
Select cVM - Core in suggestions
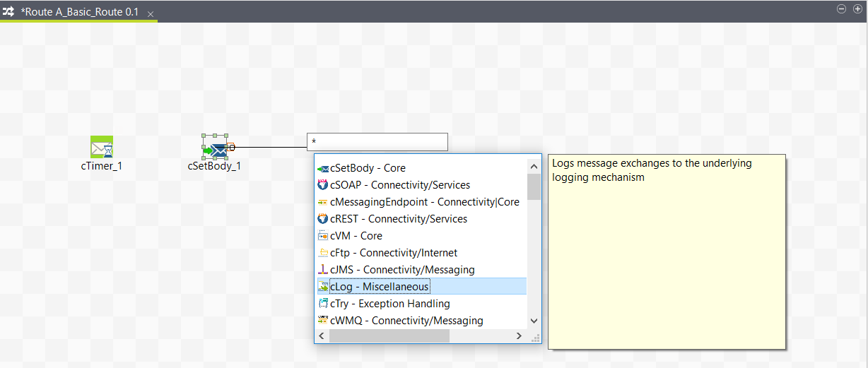pos(356,236)
